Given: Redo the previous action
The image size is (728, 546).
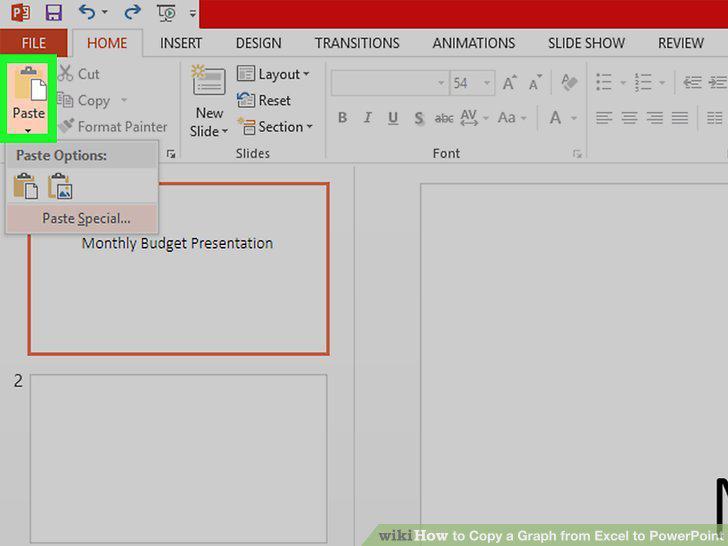Looking at the screenshot, I should click(133, 12).
